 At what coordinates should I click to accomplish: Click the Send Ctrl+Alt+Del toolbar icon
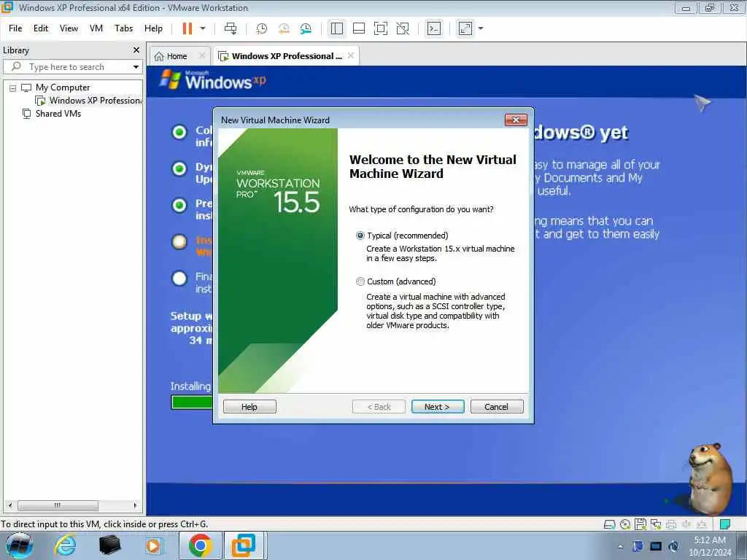click(x=231, y=28)
